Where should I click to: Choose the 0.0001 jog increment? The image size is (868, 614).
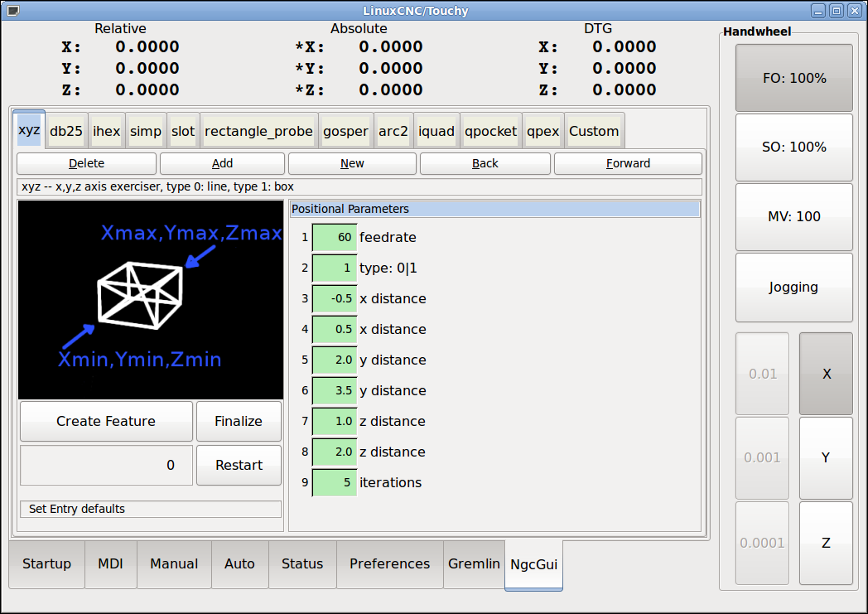point(762,543)
